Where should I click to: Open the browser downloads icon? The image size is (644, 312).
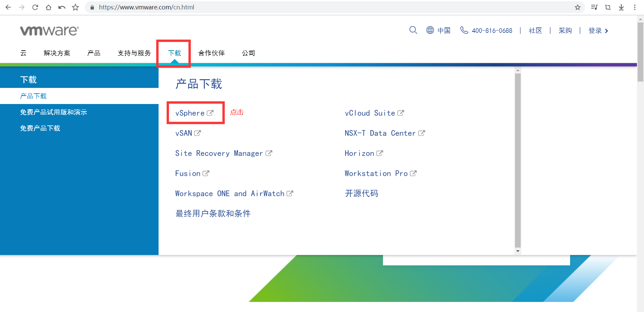pyautogui.click(x=621, y=7)
